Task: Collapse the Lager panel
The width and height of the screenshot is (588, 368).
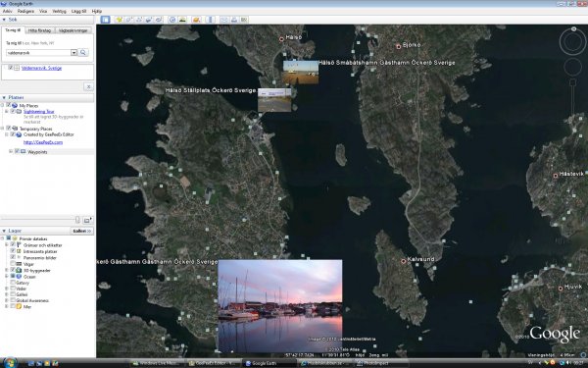Action: pos(4,231)
